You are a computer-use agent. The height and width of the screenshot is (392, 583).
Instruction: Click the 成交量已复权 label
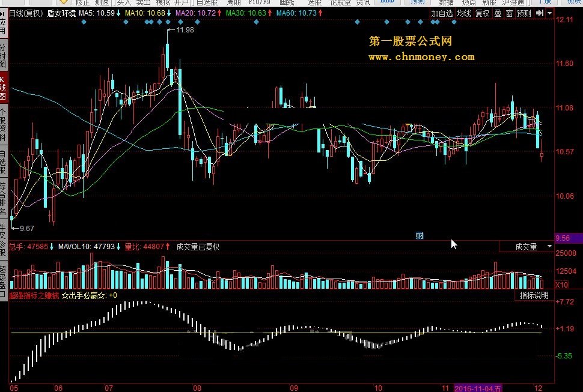click(x=198, y=247)
